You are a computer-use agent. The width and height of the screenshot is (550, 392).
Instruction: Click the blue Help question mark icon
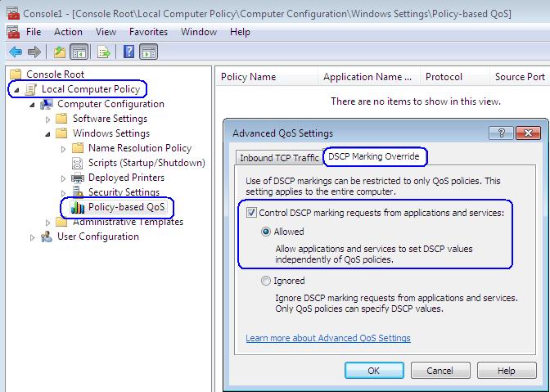[x=128, y=52]
